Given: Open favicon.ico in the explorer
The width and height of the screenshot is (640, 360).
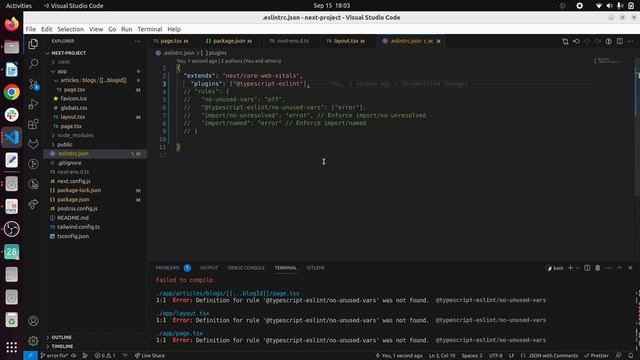Looking at the screenshot, I should tap(73, 99).
